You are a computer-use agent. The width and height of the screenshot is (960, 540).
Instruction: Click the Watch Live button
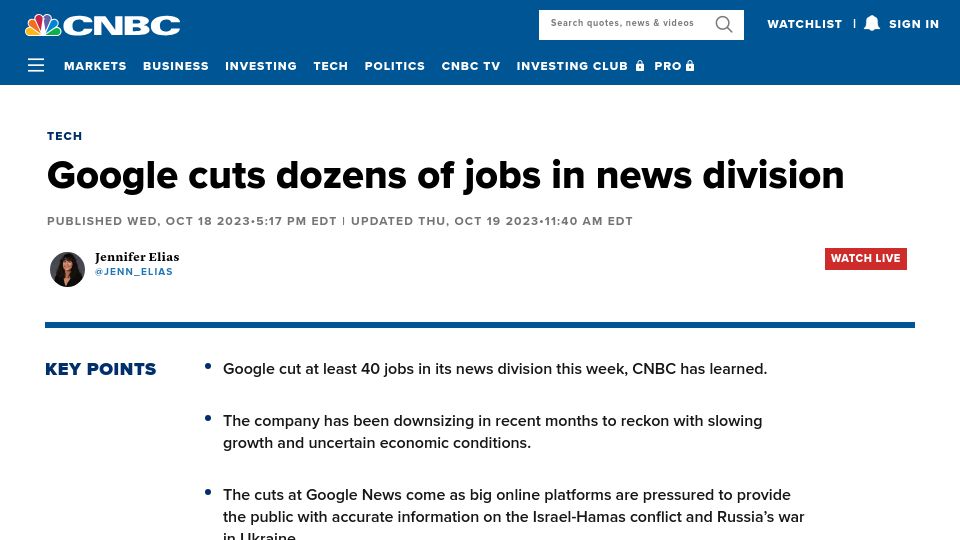click(x=866, y=258)
